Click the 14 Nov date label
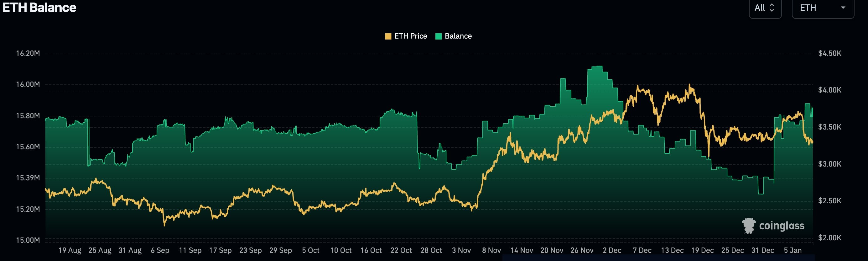Viewport: 868px width, 261px height. (522, 251)
